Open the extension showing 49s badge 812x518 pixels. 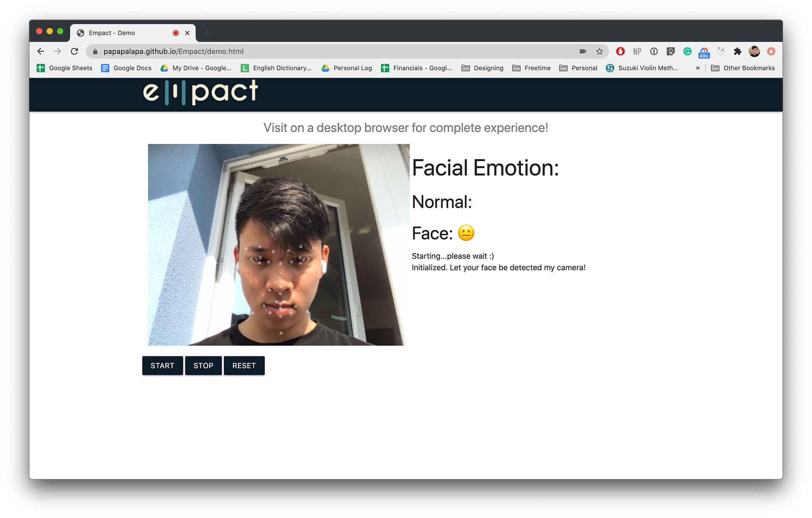[x=704, y=52]
